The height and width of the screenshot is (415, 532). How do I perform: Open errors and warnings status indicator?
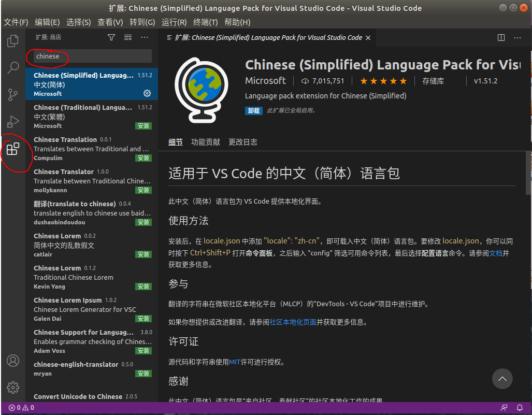coord(21,408)
